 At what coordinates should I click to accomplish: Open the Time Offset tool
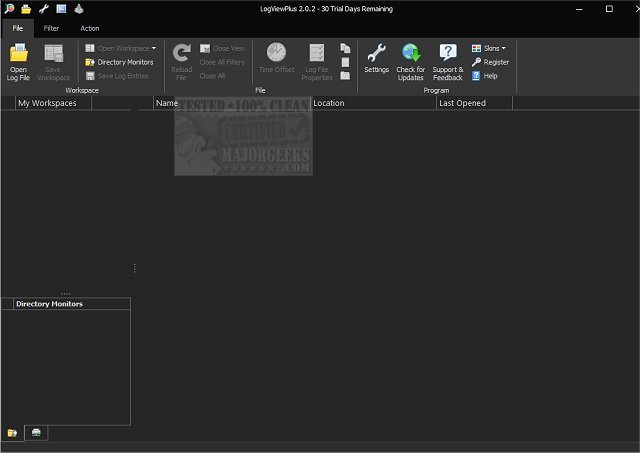(276, 58)
